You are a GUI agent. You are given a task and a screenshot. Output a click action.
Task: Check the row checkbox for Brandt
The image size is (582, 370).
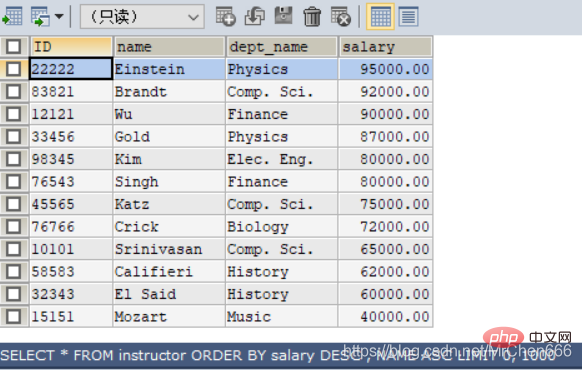click(14, 92)
